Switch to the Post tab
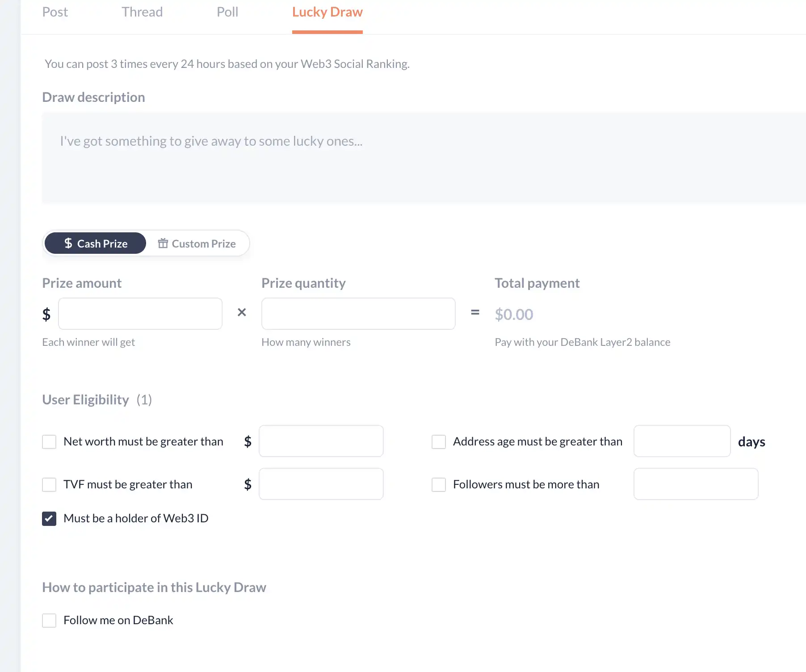 55,12
